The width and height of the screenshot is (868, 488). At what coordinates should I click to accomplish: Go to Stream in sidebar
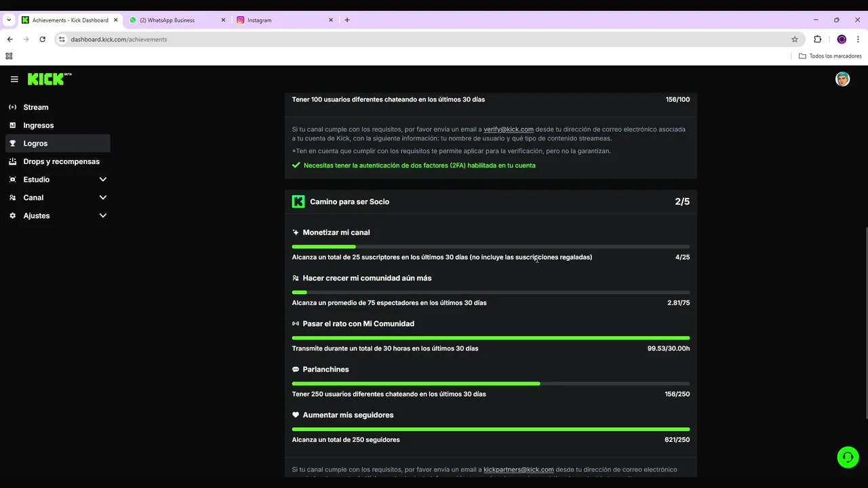36,107
